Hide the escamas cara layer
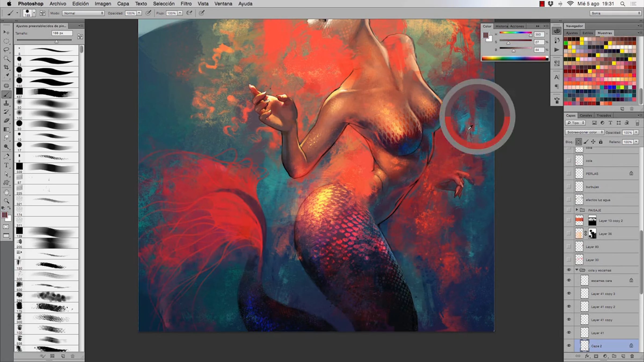The image size is (644, 362). 569,280
